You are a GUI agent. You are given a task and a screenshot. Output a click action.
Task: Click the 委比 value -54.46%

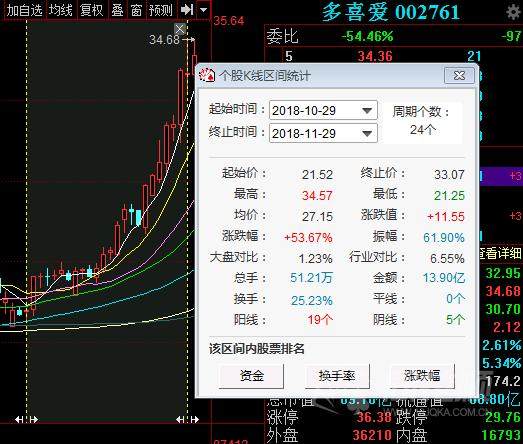(x=367, y=36)
